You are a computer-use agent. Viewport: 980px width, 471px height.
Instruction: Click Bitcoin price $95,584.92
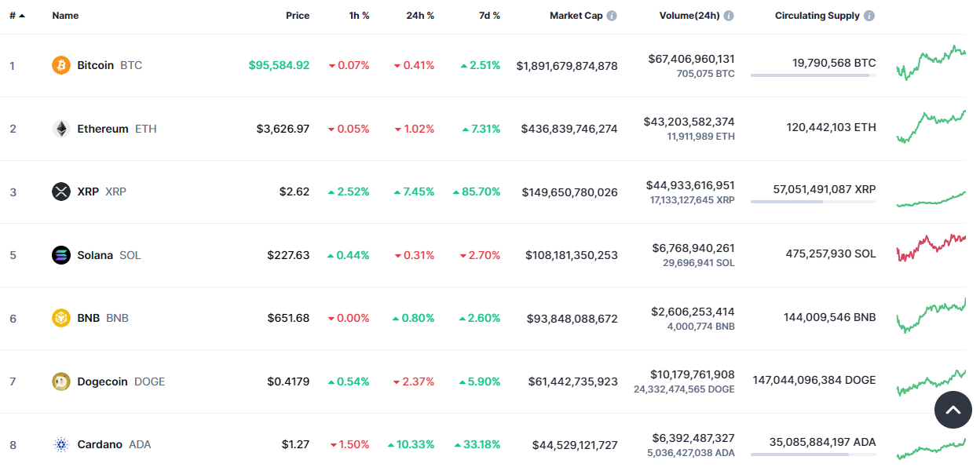279,65
